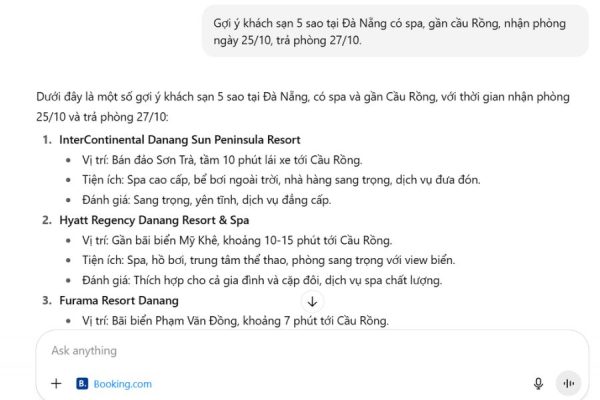The height and width of the screenshot is (400, 600).
Task: Click the list number 1 marker
Action: pyautogui.click(x=46, y=140)
